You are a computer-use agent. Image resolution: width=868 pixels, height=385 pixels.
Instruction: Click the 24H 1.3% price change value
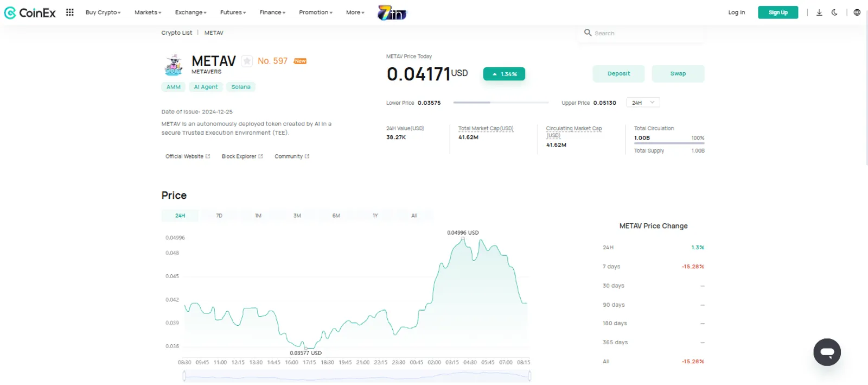[698, 248]
